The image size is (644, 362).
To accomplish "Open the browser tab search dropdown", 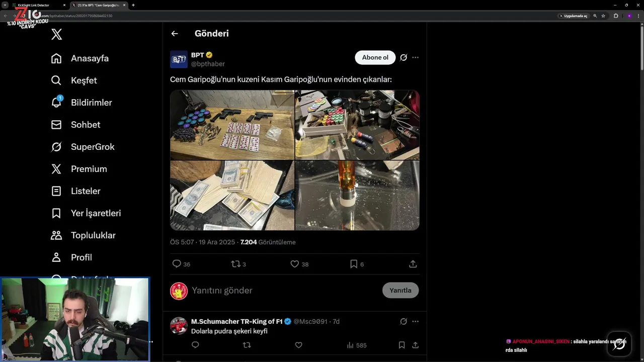I will pos(5,5).
